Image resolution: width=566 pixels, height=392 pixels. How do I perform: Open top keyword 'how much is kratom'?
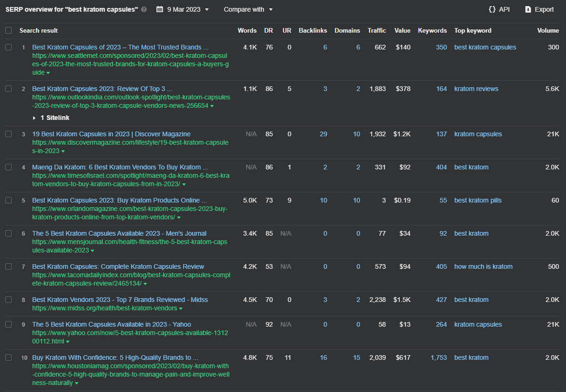point(483,266)
